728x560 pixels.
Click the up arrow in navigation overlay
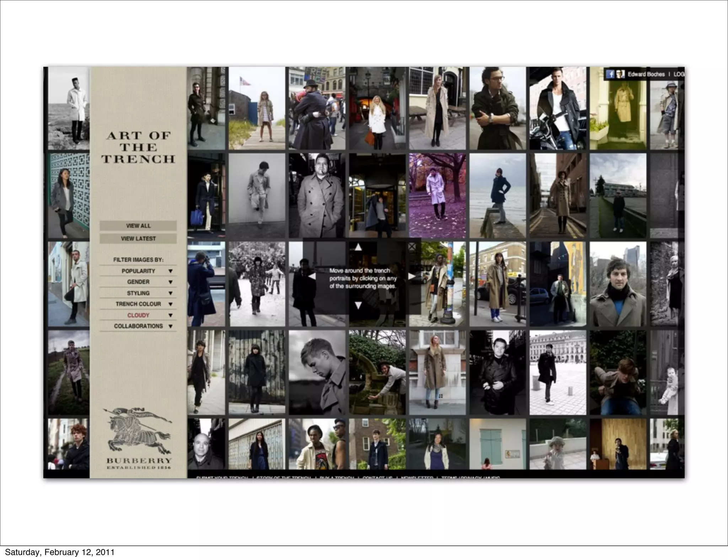click(x=358, y=247)
